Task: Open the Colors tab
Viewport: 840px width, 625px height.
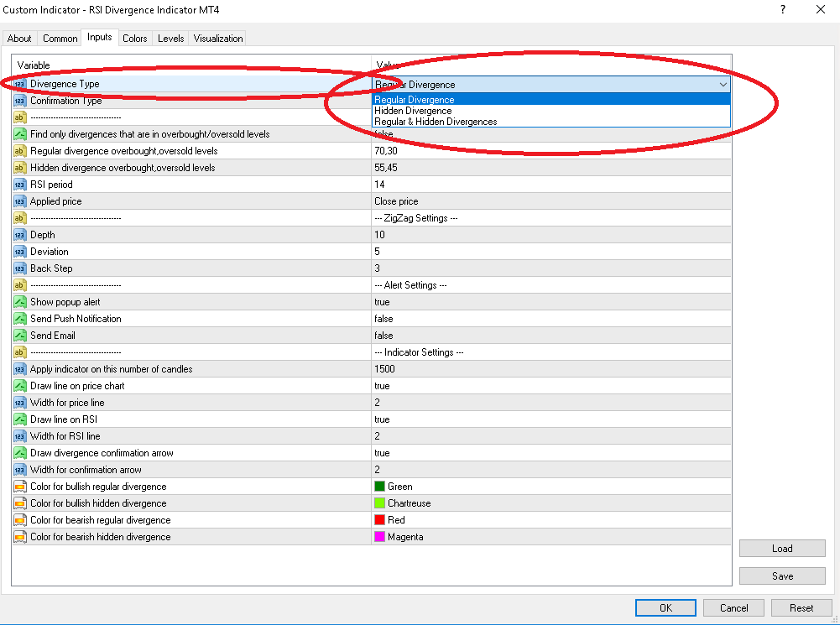Action: point(135,39)
